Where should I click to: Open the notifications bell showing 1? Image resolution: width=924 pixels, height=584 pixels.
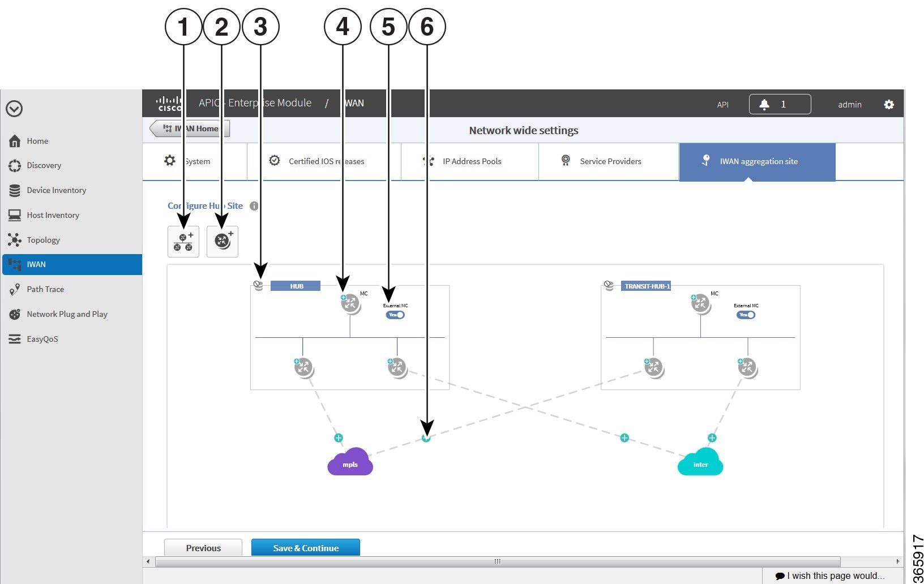click(x=780, y=104)
